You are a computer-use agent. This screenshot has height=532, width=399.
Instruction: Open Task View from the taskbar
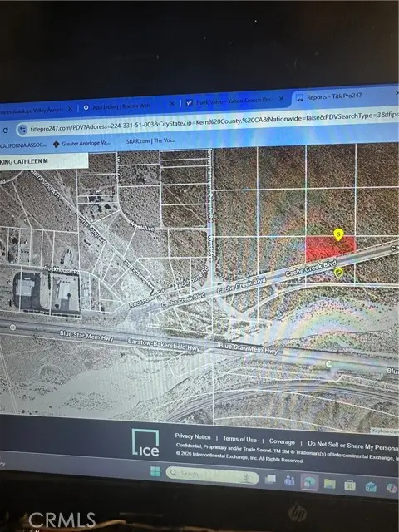[x=270, y=479]
